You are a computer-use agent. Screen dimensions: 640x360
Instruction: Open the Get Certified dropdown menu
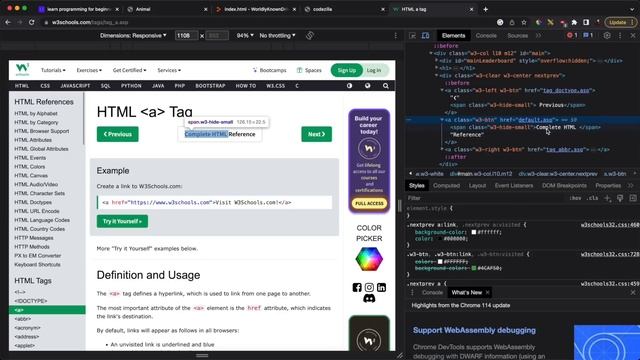(x=129, y=70)
